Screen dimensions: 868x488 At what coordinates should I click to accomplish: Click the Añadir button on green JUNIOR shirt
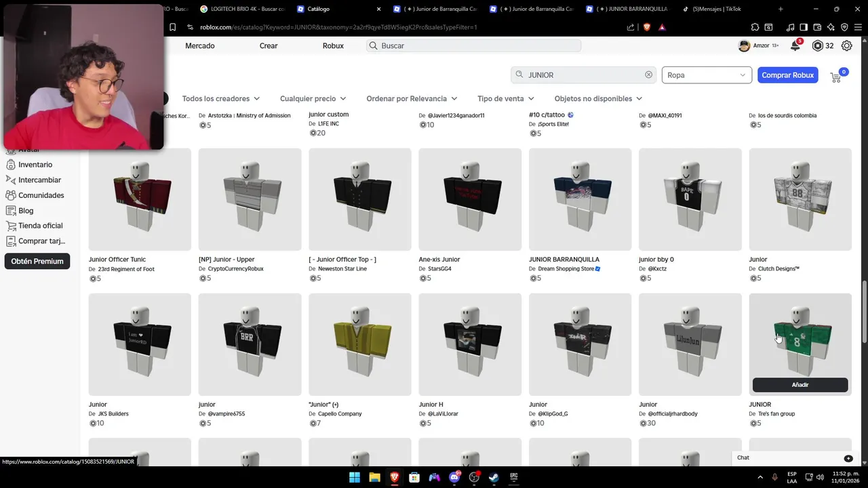tap(800, 384)
